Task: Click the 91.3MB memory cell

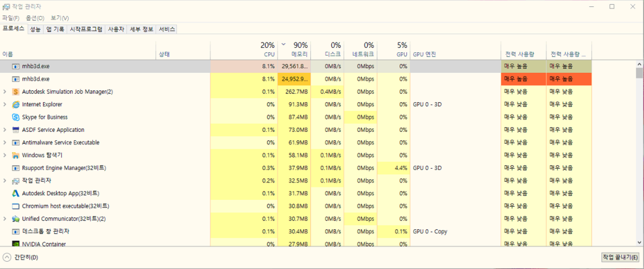Action: pos(294,104)
